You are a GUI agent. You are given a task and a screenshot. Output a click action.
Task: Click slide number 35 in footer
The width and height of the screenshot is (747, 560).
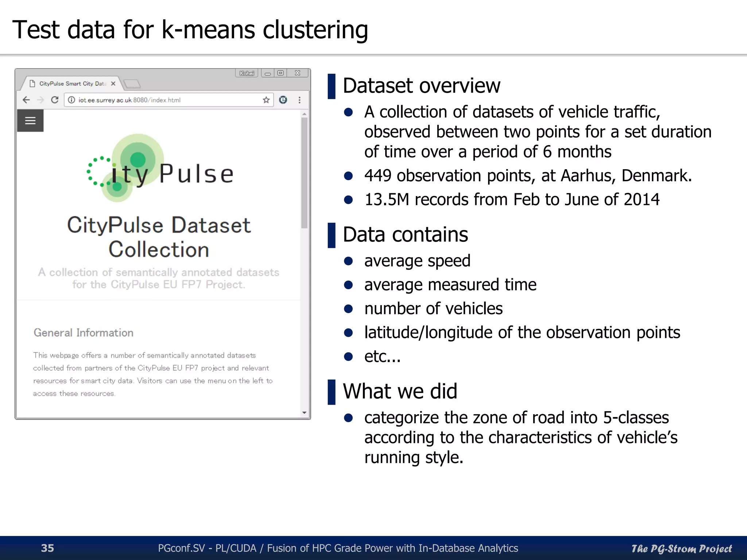[x=48, y=548]
